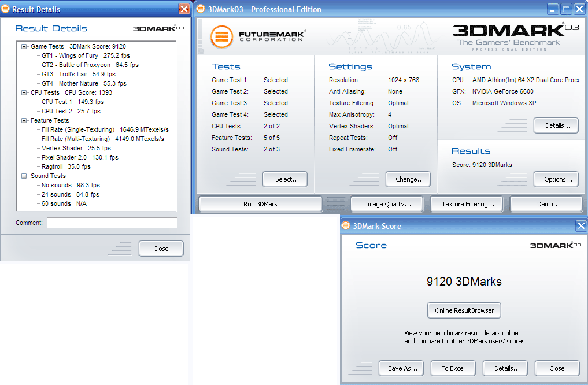Maximize the 3DMark03 Professional Edition window
Viewport: 588px width, 385px height.
566,9
